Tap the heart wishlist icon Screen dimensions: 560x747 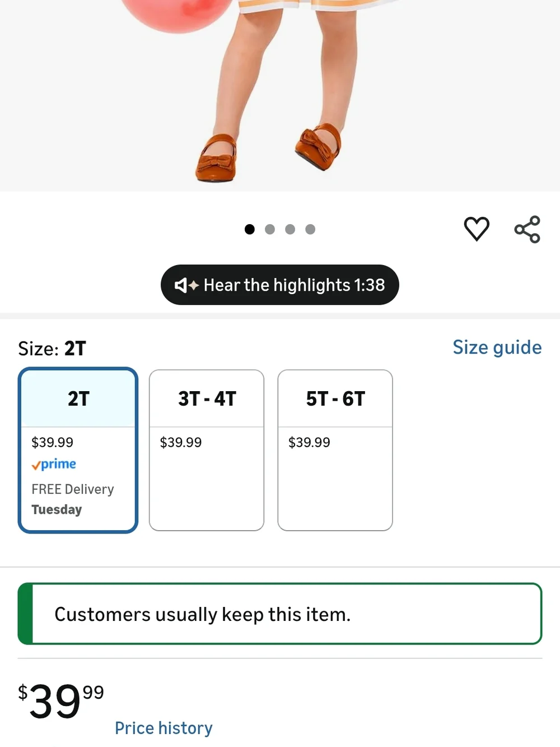tap(477, 229)
